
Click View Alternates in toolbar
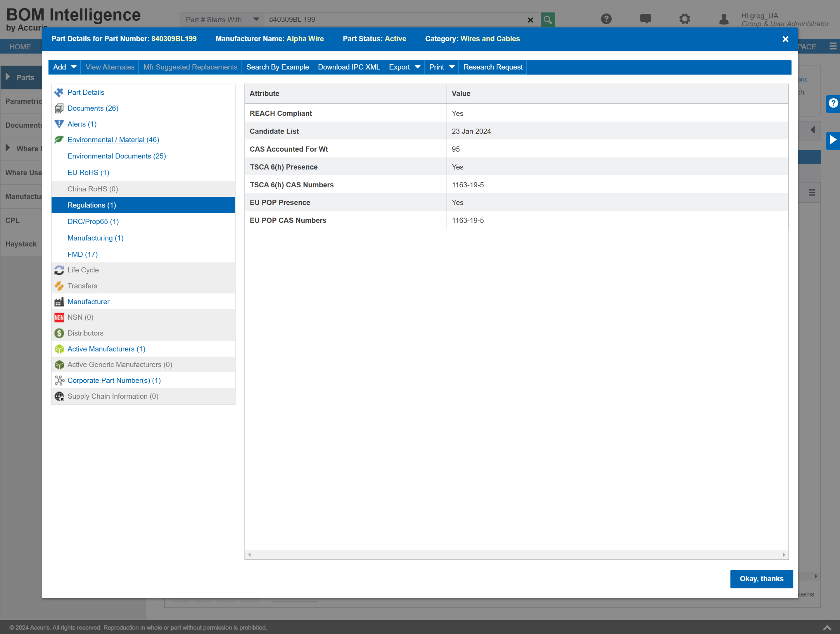click(x=110, y=67)
